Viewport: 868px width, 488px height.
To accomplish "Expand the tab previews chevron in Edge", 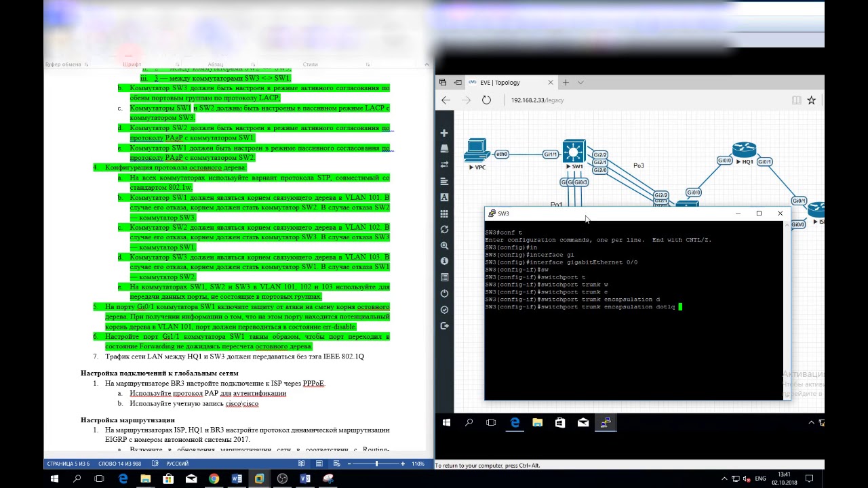I will (x=580, y=83).
